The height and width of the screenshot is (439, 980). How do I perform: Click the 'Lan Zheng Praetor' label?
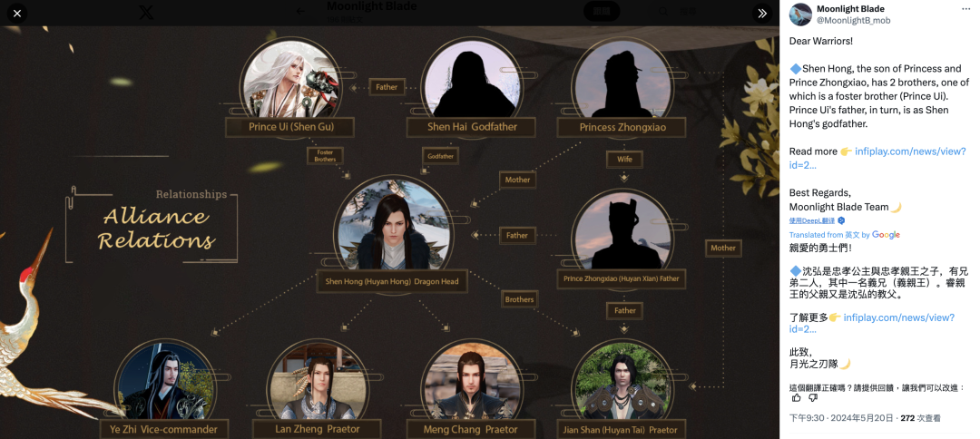pos(317,429)
